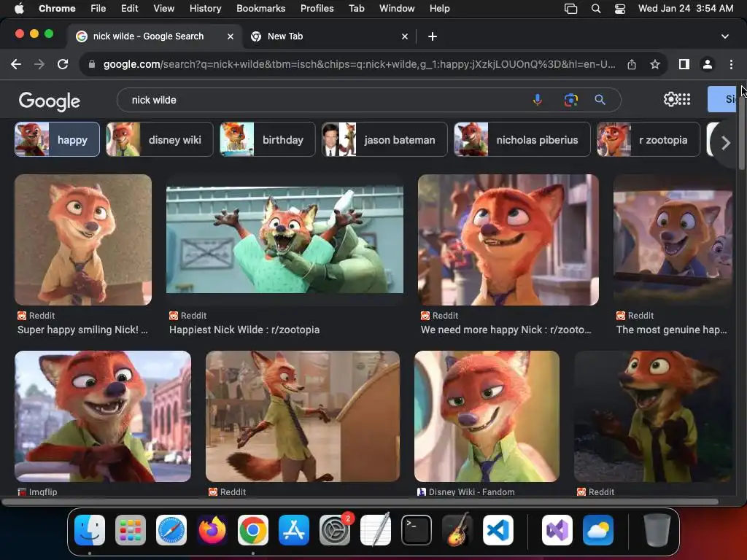The height and width of the screenshot is (560, 747).
Task: Launch Firefox from the dock
Action: [x=212, y=530]
